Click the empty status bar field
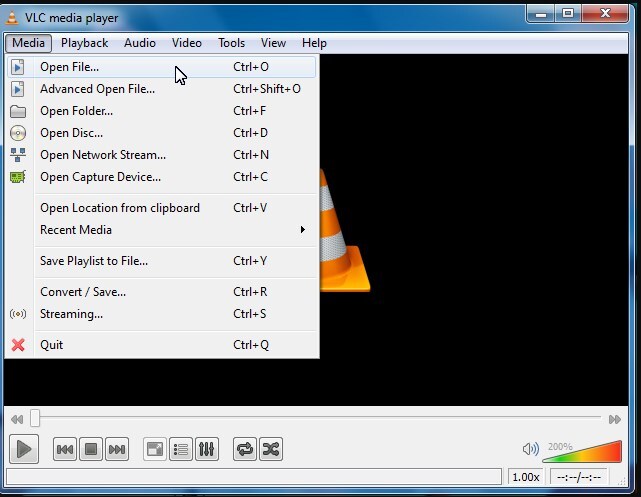This screenshot has height=497, width=641. 254,477
